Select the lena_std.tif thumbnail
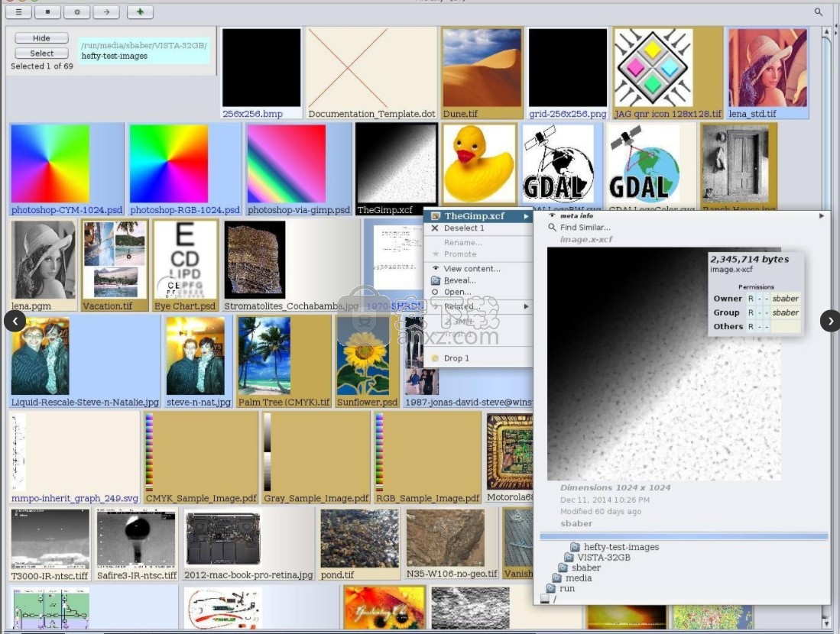The image size is (840, 634). pos(767,68)
